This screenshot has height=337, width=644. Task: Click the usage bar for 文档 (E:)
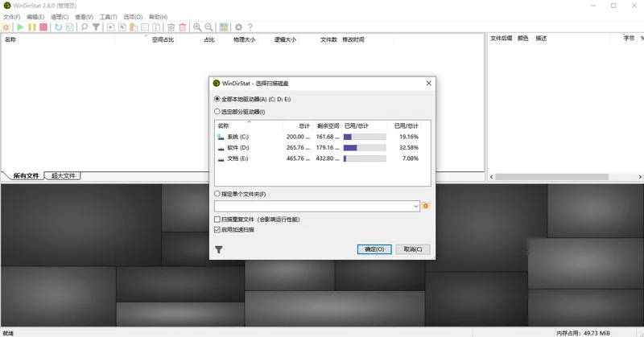point(365,158)
